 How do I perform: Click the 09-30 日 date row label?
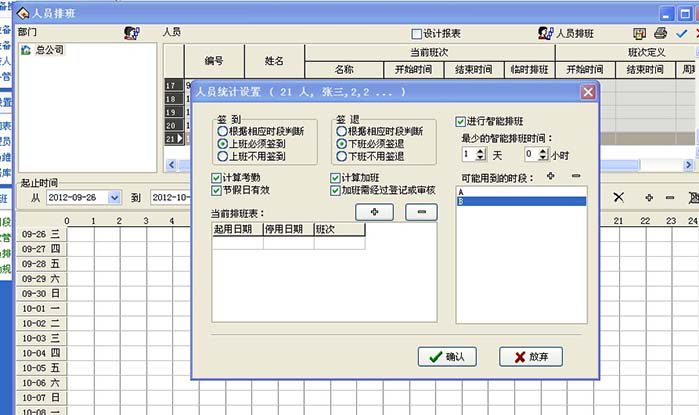(x=41, y=294)
